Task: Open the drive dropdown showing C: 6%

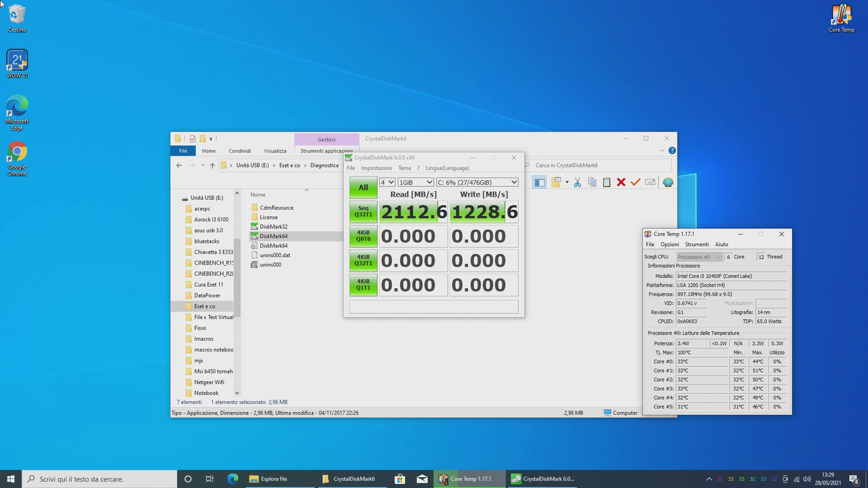Action: point(477,182)
